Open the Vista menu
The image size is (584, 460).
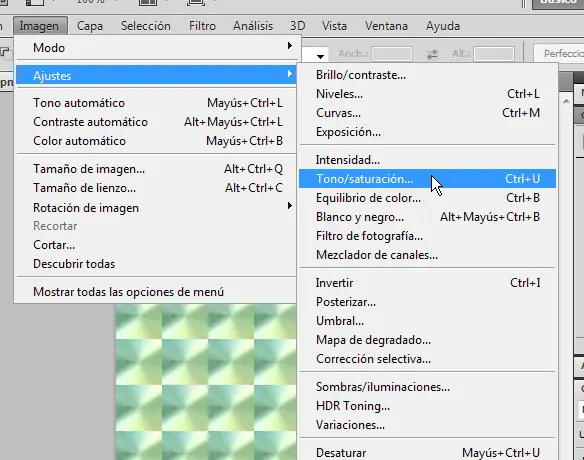[334, 26]
